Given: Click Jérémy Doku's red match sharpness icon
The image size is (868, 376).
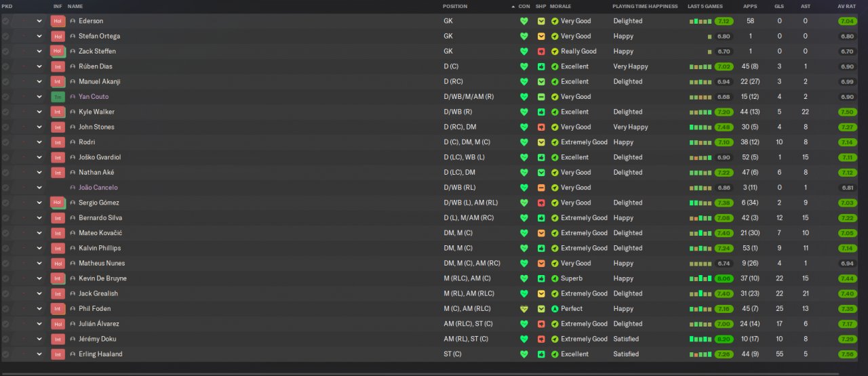Looking at the screenshot, I should click(x=541, y=339).
